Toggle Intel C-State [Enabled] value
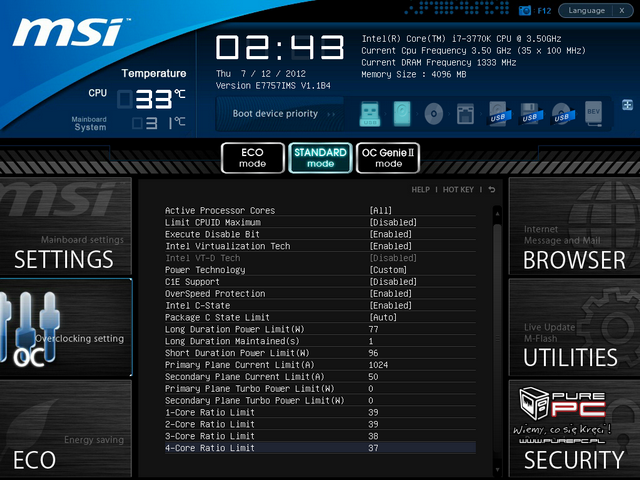Viewport: 640px width, 480px height. coord(391,305)
